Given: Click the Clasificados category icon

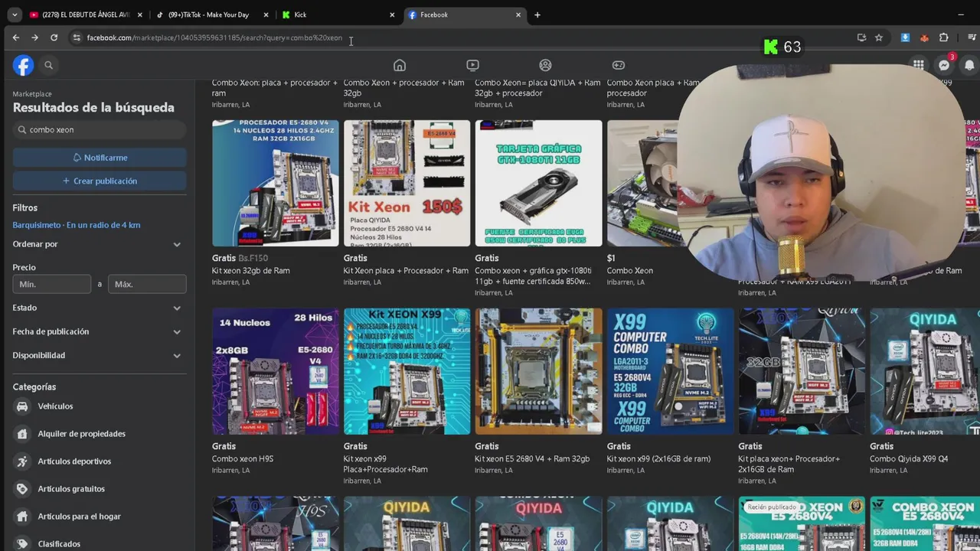Looking at the screenshot, I should tap(22, 543).
